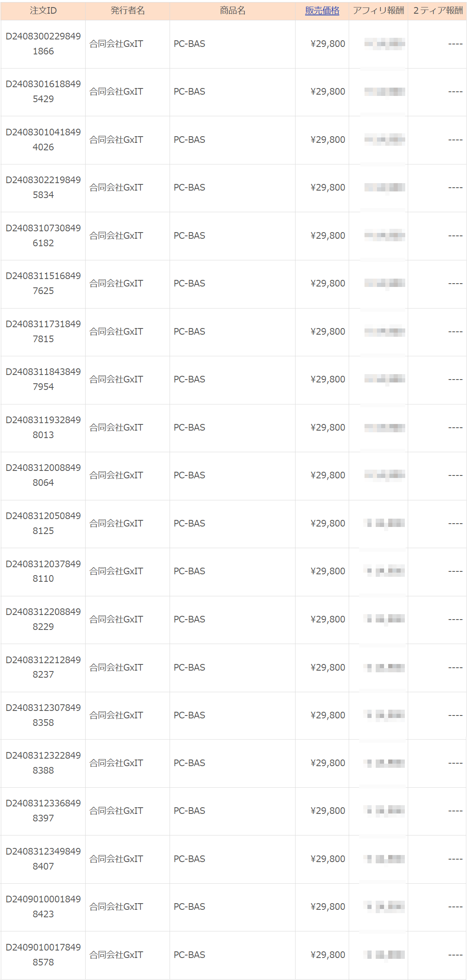Select order ID D24083022198495834
This screenshot has height=980, width=468.
43,187
